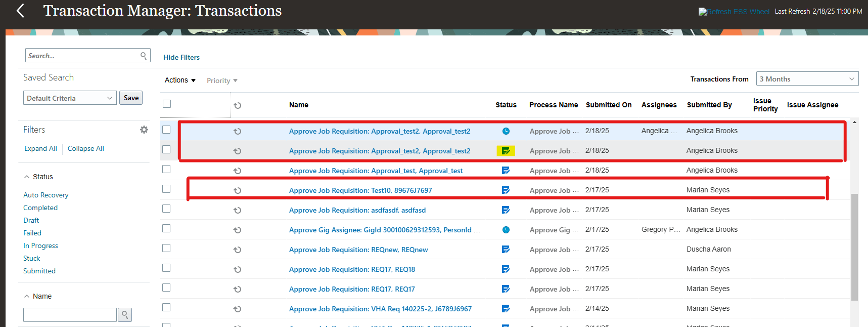
Task: Check the second Approval_test2 row checkbox
Action: (166, 149)
